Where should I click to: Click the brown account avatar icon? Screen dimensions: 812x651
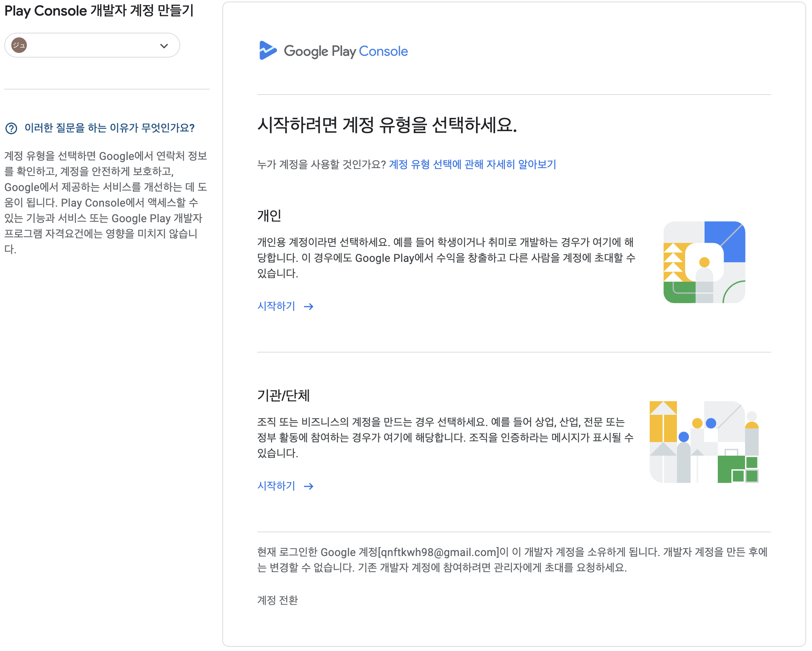click(x=19, y=45)
